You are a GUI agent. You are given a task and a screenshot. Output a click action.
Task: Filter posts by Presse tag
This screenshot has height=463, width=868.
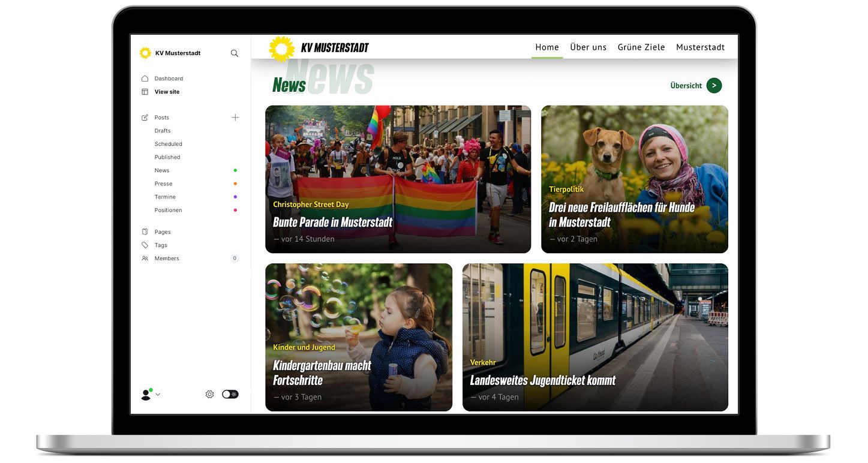click(x=163, y=184)
